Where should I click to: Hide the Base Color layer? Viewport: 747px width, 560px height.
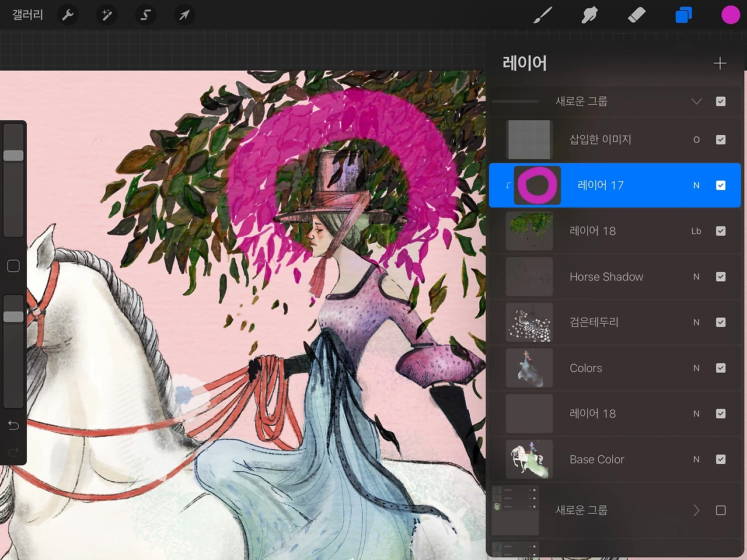pyautogui.click(x=721, y=460)
